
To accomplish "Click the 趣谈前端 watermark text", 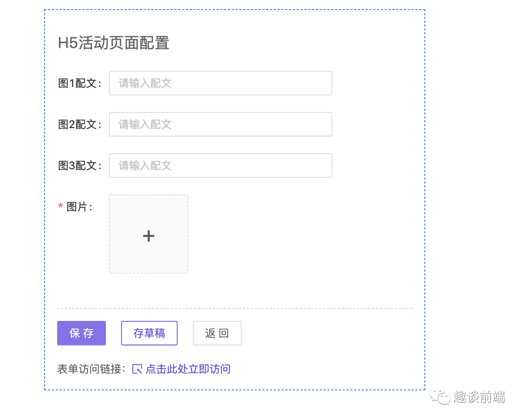I will [478, 397].
